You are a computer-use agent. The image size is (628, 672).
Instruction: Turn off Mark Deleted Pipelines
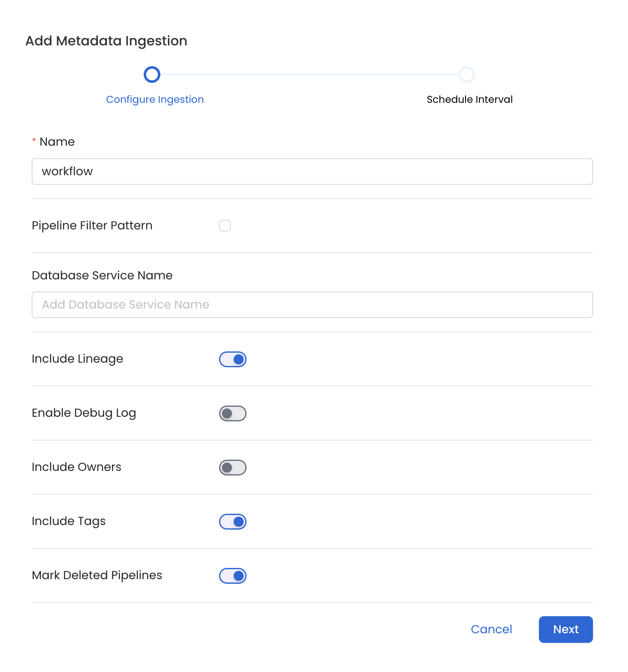(x=232, y=576)
